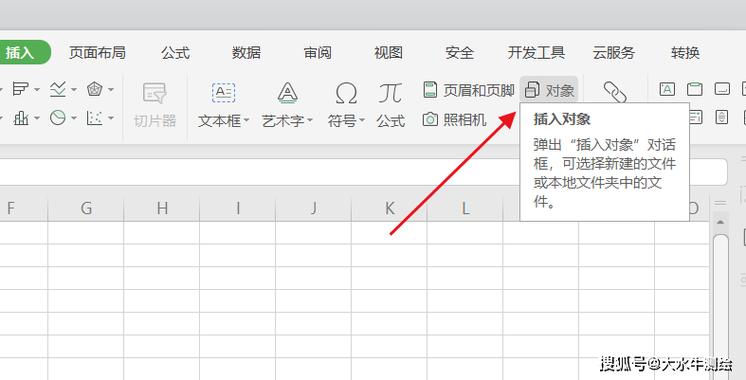Open the 数据 tab

pos(246,52)
